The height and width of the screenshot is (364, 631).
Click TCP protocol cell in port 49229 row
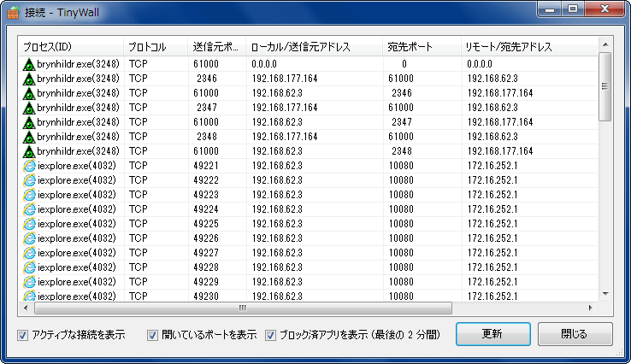coord(138,282)
